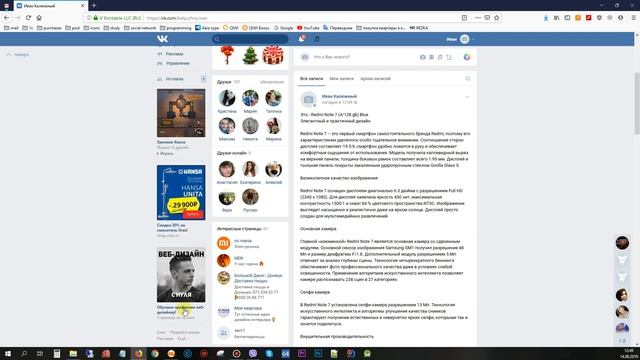640x360 pixels.
Task: Attach video using the film icon in post box
Action: pos(431,57)
